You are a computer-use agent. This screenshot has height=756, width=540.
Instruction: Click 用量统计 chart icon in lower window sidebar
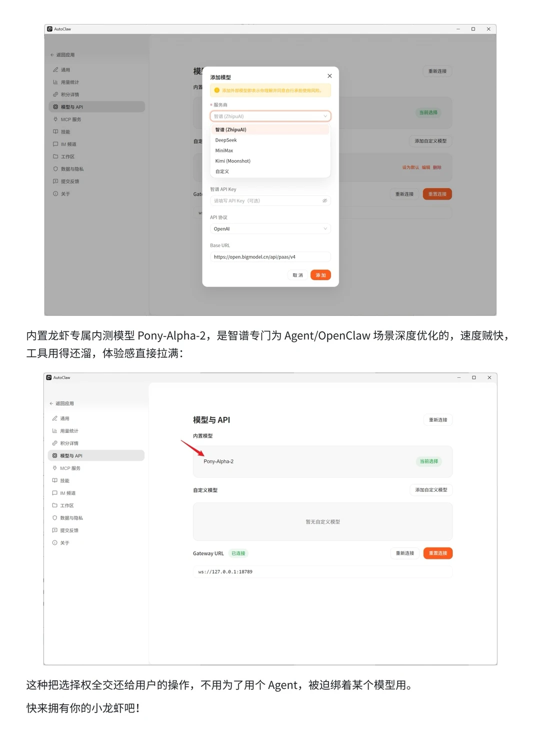click(x=55, y=431)
